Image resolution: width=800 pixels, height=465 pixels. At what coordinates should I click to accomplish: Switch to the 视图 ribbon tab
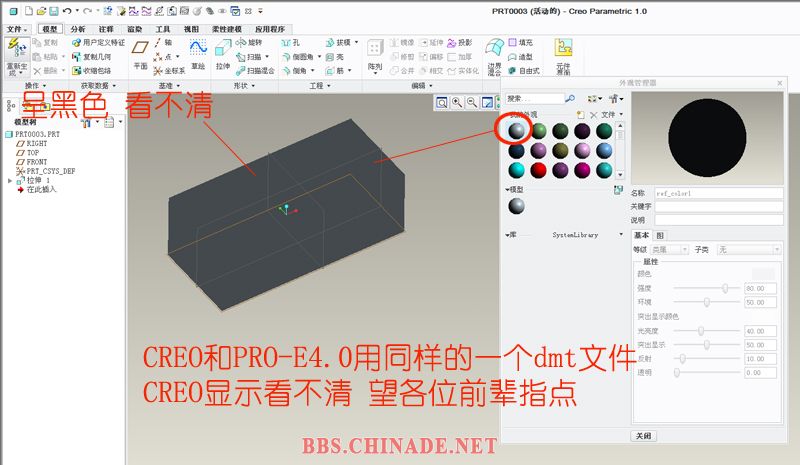pyautogui.click(x=191, y=29)
